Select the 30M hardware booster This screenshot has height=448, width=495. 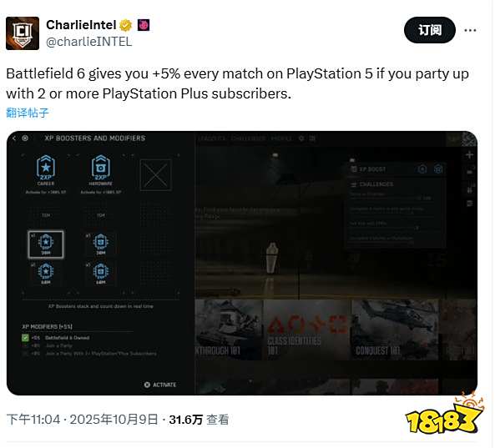101,244
